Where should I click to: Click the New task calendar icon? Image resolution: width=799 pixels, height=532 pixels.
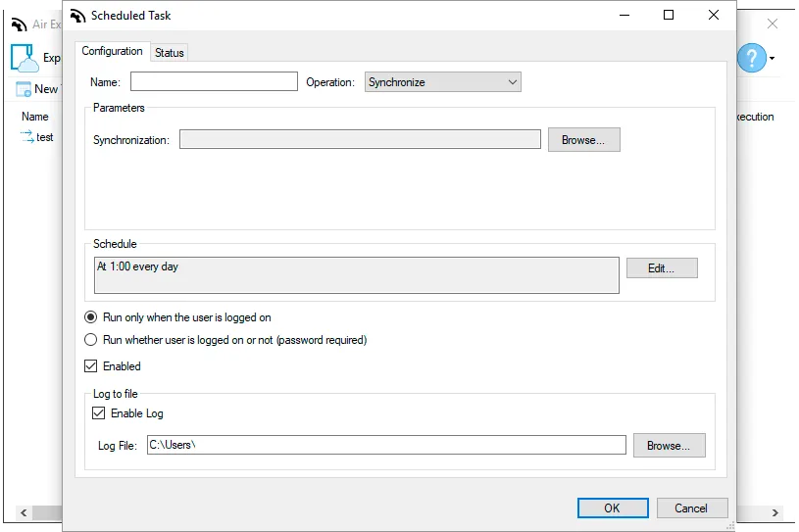coord(24,89)
